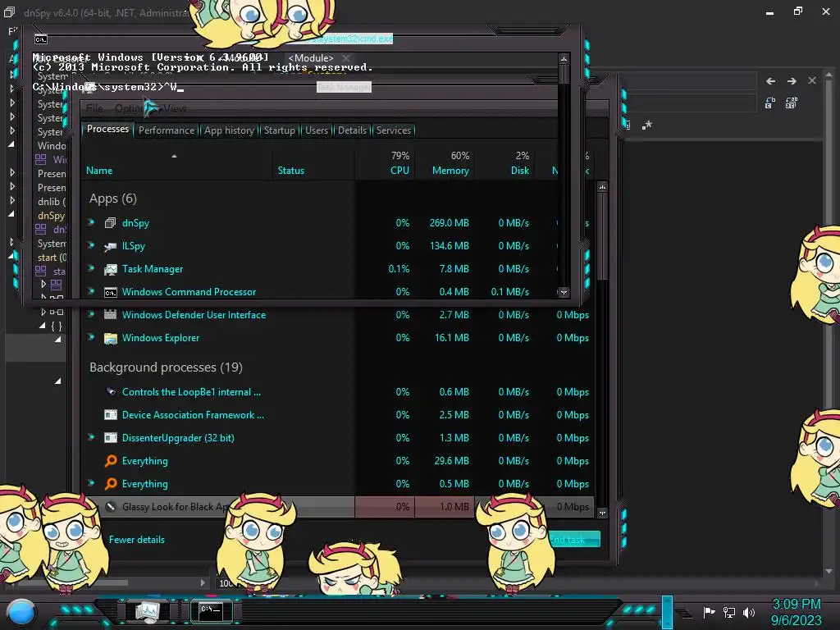Expand the dnSpy process row
This screenshot has width=840, height=630.
click(x=91, y=222)
